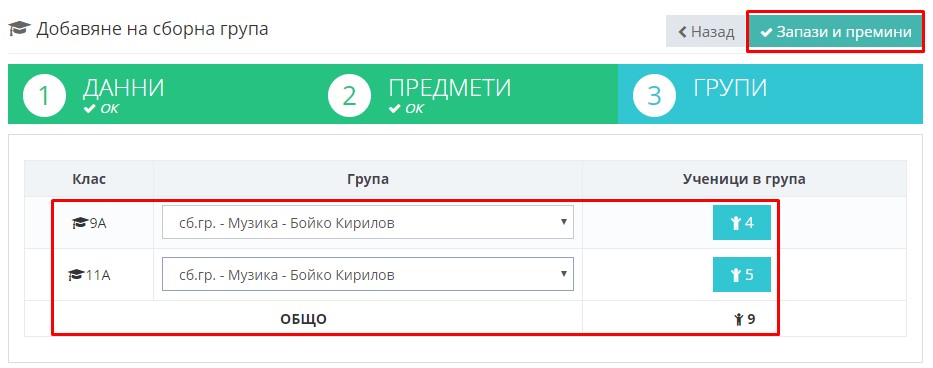Click the Запази и премини button
The height and width of the screenshot is (368, 933).
pos(836,32)
